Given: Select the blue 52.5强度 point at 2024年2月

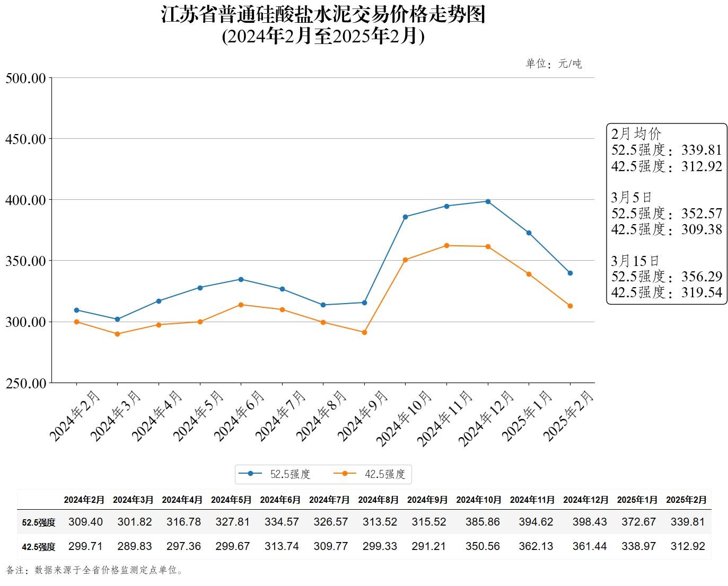Looking at the screenshot, I should 76,310.
